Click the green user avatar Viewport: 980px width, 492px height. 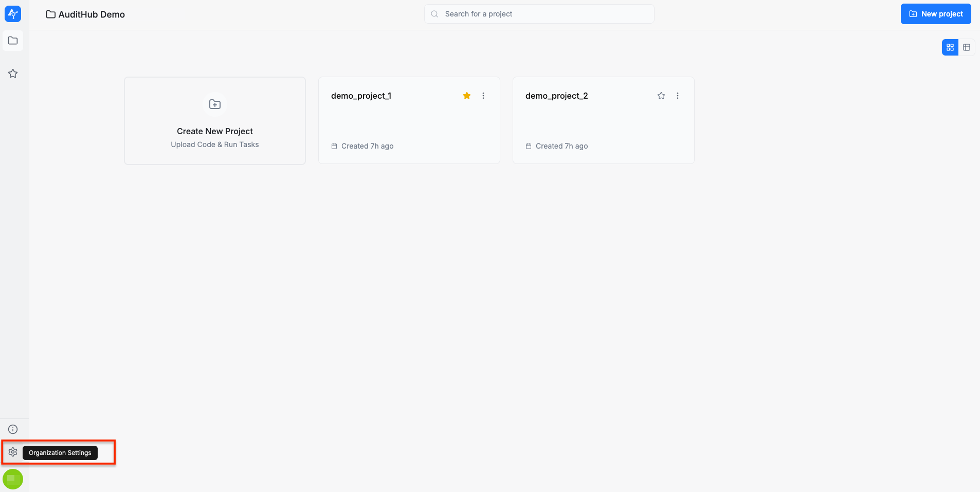[x=13, y=479]
